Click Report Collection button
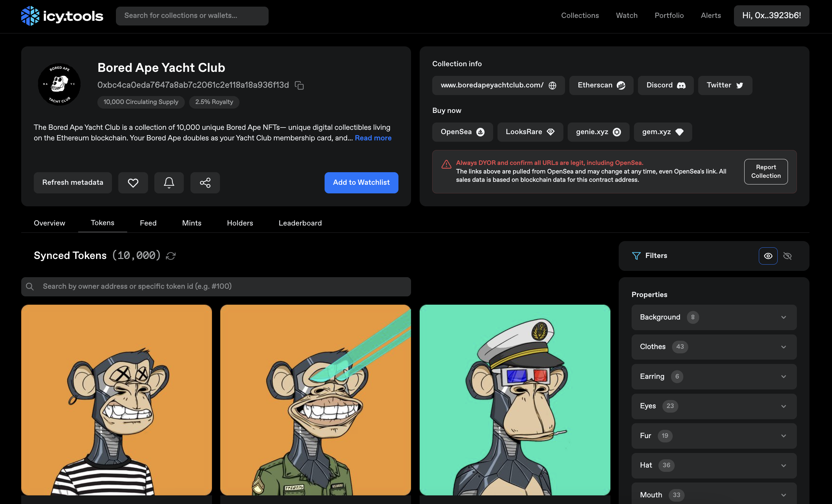The image size is (832, 504). click(x=765, y=172)
